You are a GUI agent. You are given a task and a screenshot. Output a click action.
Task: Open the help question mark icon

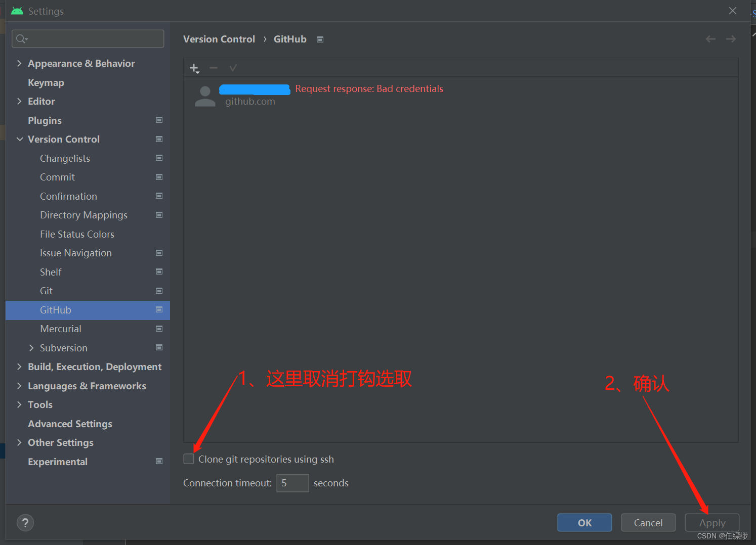pyautogui.click(x=25, y=523)
